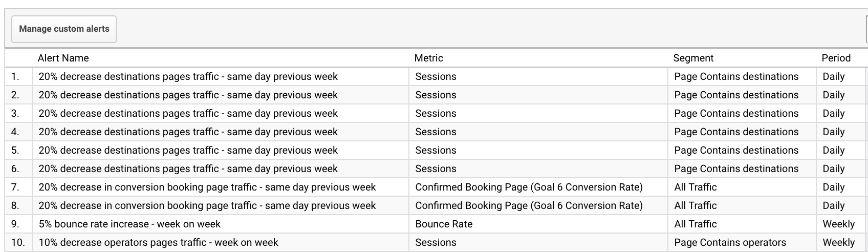This screenshot has width=868, height=252.
Task: Click the Goal 6 Conversion Rate metric in row 7
Action: tap(529, 187)
